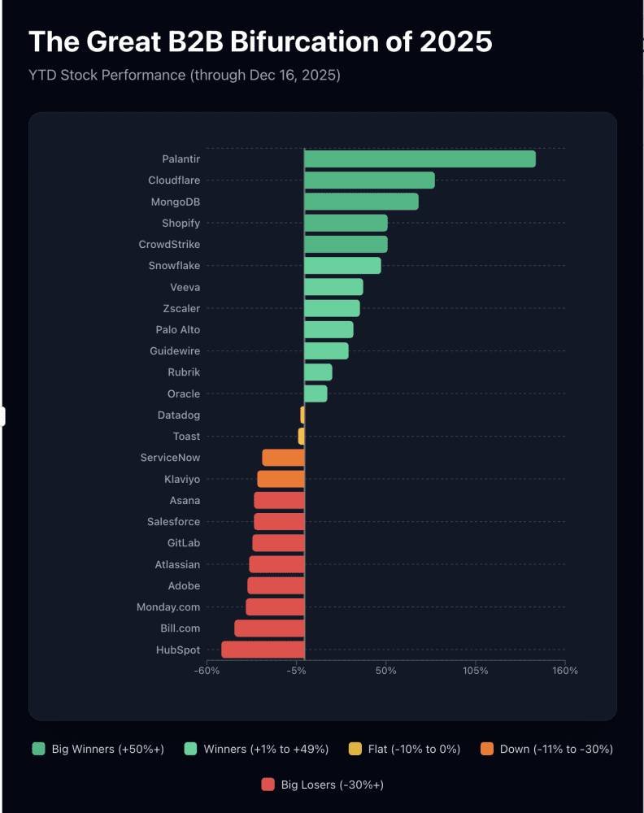Click the Down orange legend swatch
The width and height of the screenshot is (644, 813).
[487, 749]
